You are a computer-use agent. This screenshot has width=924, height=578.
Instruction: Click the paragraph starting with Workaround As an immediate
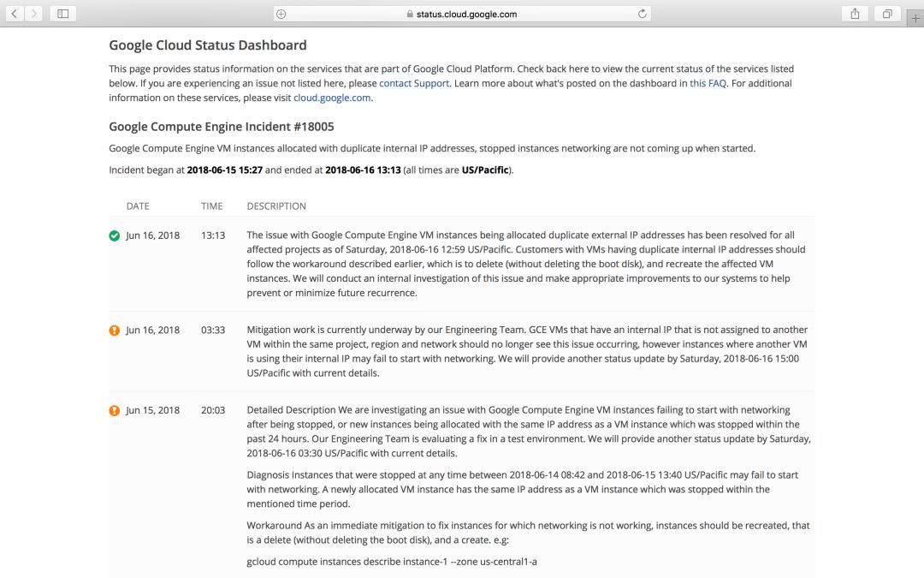pyautogui.click(x=528, y=533)
